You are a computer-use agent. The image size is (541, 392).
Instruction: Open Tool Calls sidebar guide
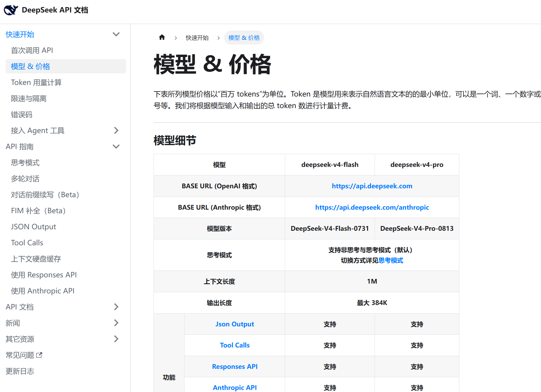click(x=27, y=243)
